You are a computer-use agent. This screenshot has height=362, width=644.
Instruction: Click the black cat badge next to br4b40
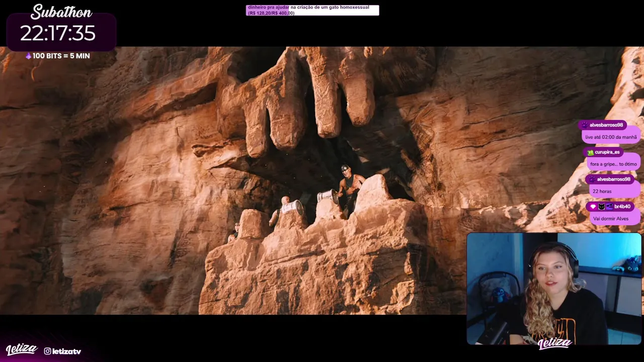tap(601, 206)
